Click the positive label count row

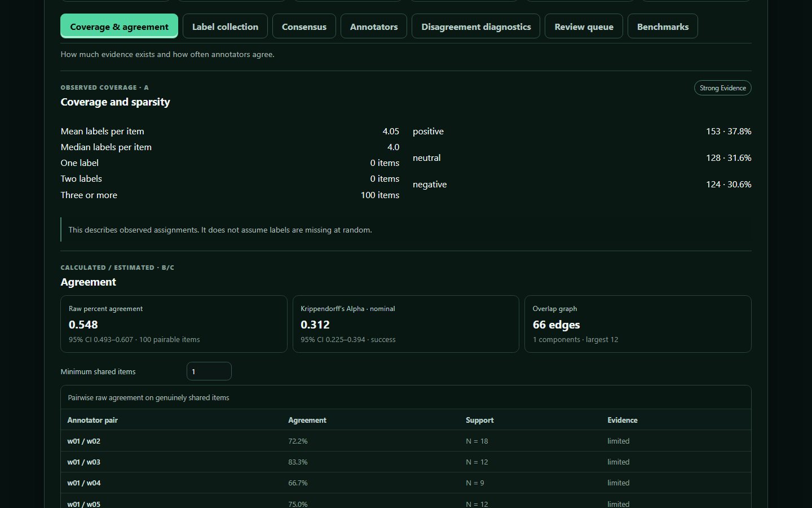click(582, 131)
